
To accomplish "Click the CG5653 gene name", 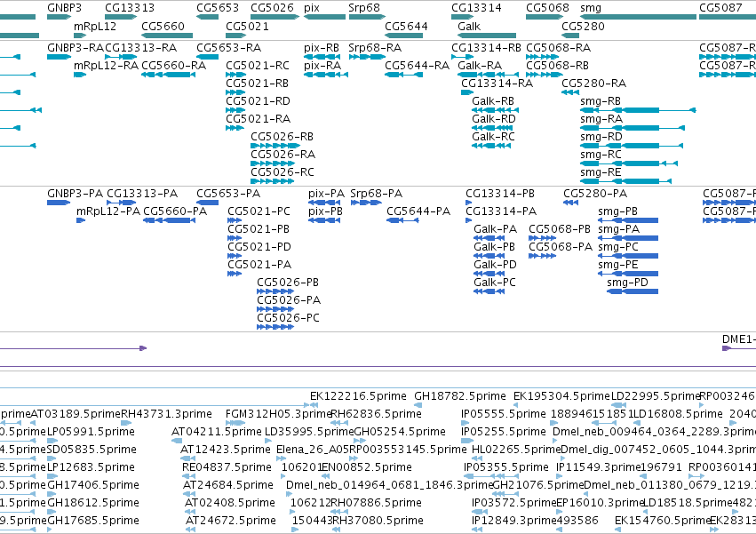I will [x=218, y=8].
